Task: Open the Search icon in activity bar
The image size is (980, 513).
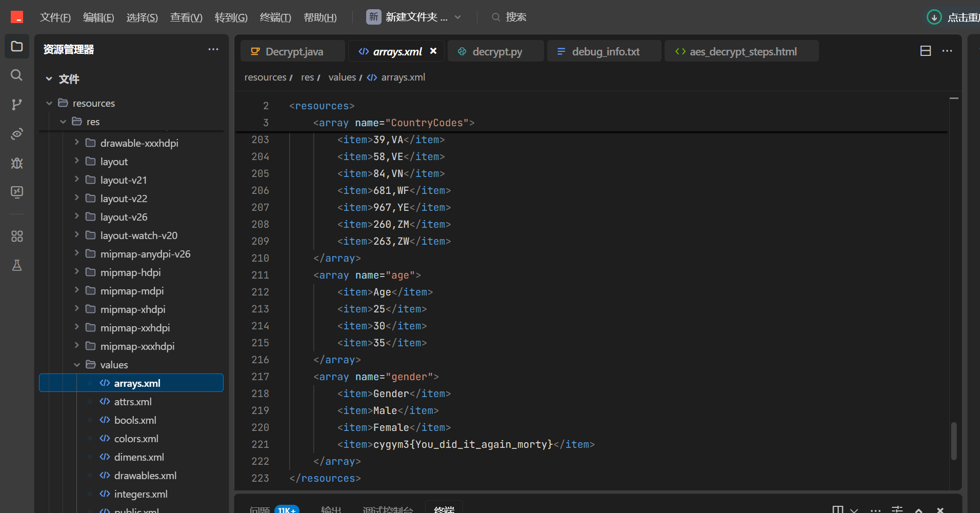Action: click(17, 75)
